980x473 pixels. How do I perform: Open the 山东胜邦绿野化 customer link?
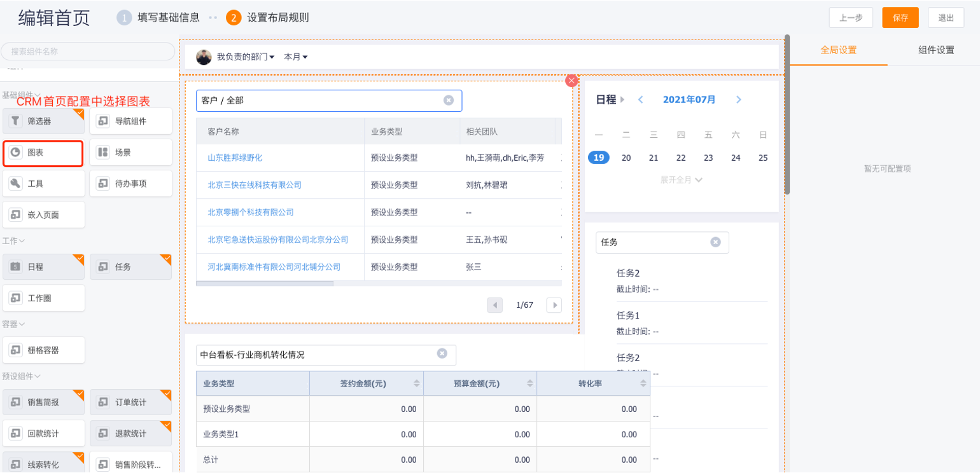(x=235, y=158)
